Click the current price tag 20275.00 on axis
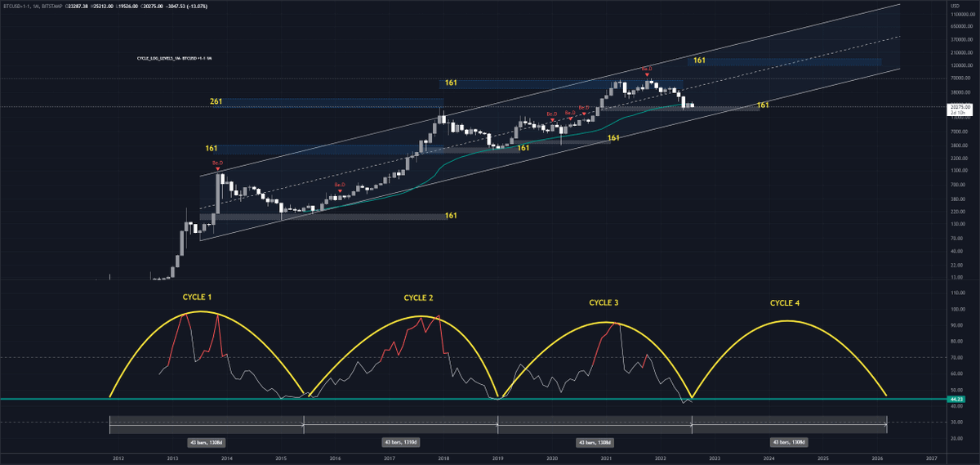Image resolution: width=980 pixels, height=465 pixels. 960,106
